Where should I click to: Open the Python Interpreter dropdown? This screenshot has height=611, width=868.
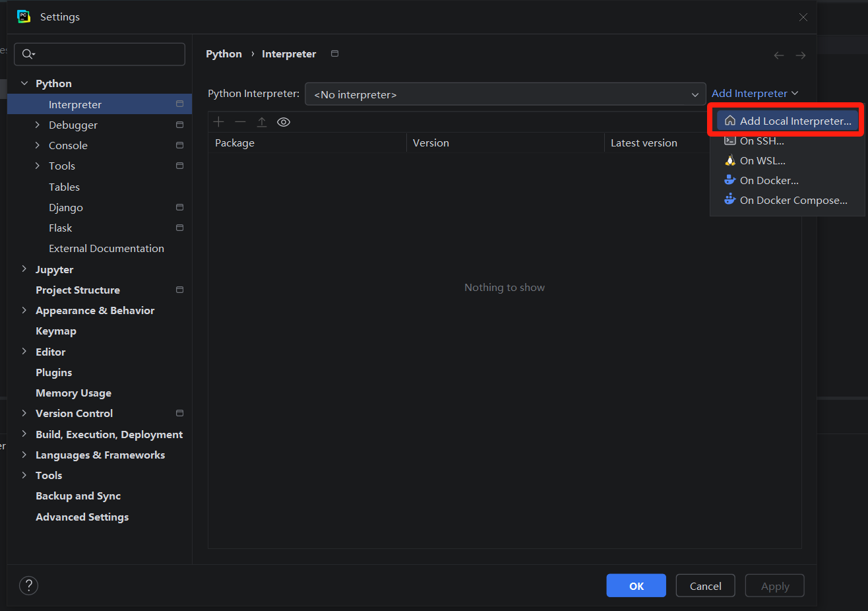[x=505, y=94]
